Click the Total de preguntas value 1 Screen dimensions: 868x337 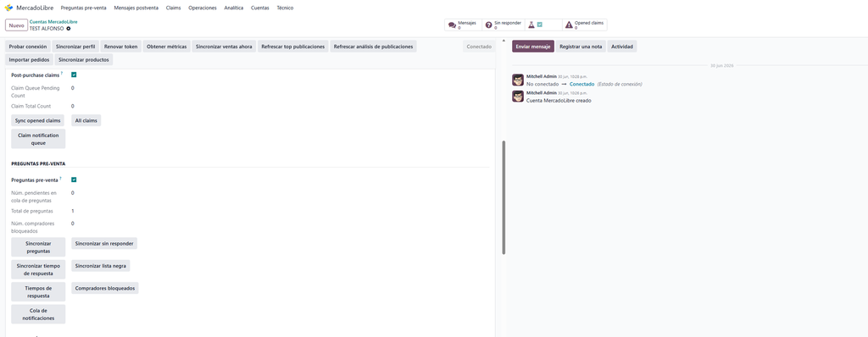click(73, 212)
